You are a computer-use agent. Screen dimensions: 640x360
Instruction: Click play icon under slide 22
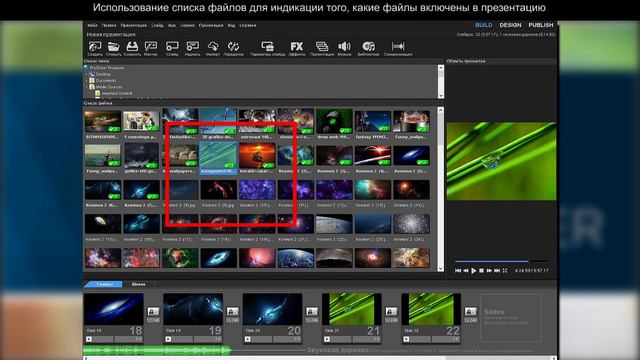tap(406, 339)
